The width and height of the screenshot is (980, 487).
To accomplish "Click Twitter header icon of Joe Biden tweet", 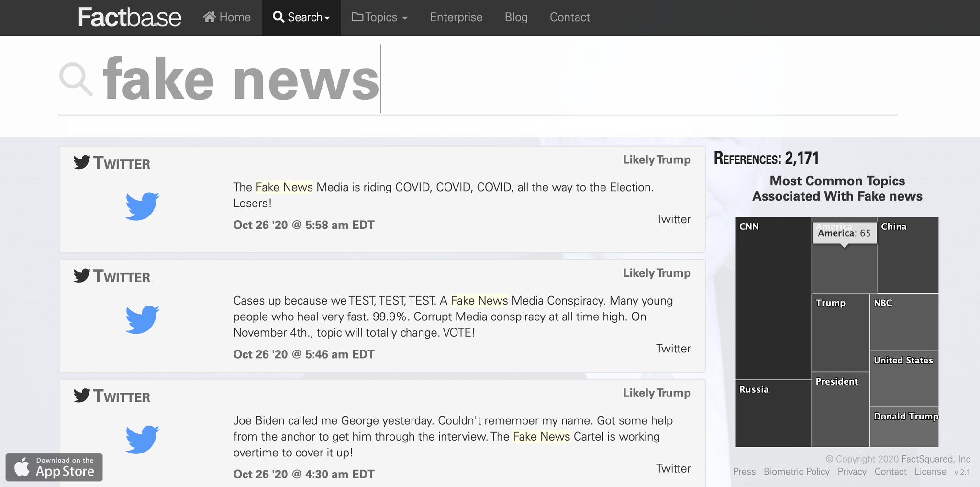I will point(82,396).
